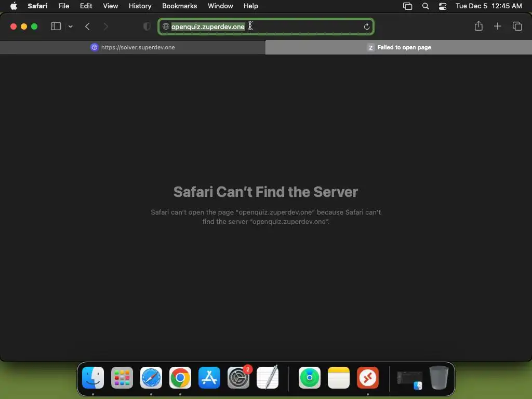The width and height of the screenshot is (532, 399).
Task: Show tab overview icon
Action: click(517, 26)
